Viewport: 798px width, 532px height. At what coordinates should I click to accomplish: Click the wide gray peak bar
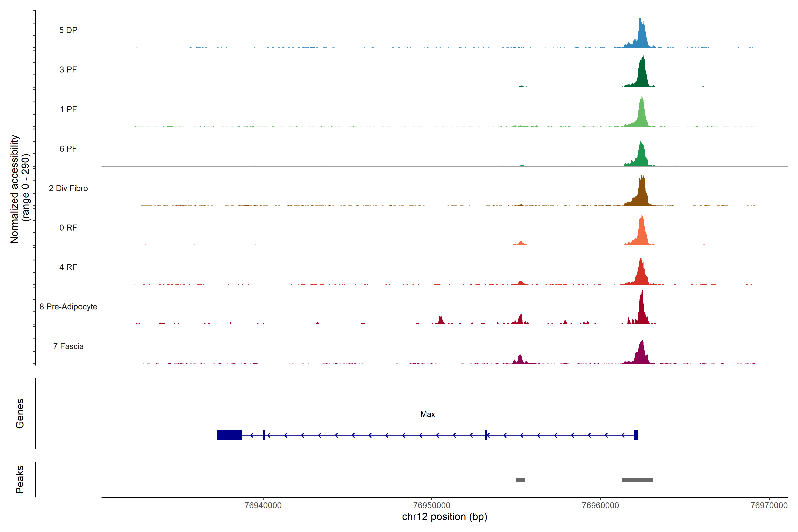click(x=637, y=480)
